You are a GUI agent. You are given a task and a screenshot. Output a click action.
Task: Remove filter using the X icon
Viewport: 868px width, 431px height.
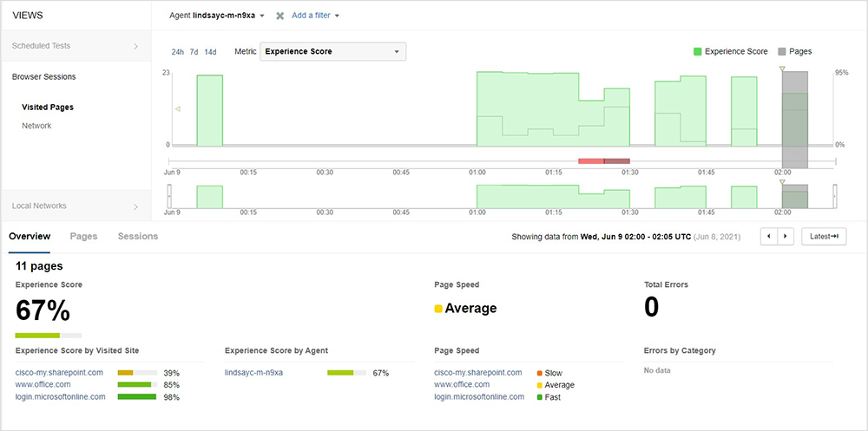click(x=280, y=16)
